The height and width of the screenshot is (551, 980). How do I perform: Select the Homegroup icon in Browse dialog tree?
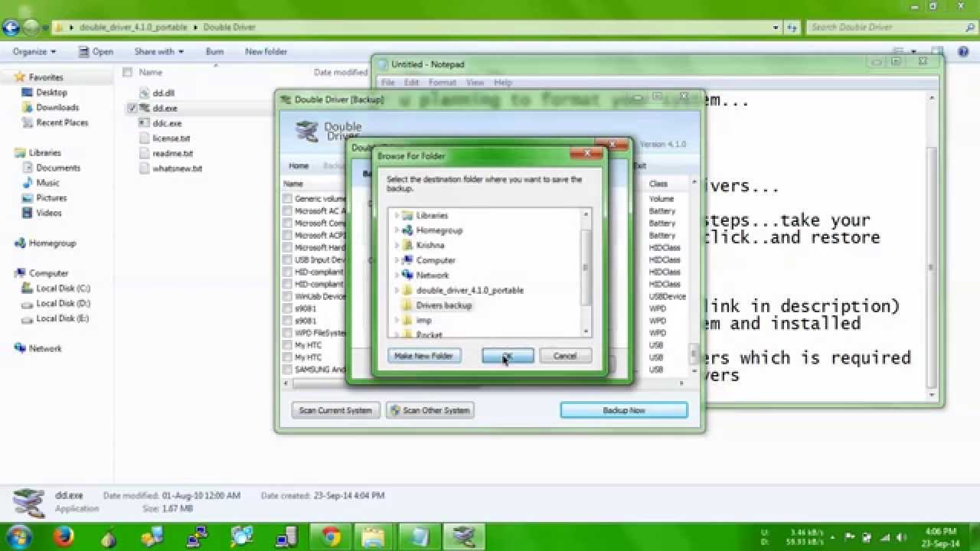pos(407,230)
